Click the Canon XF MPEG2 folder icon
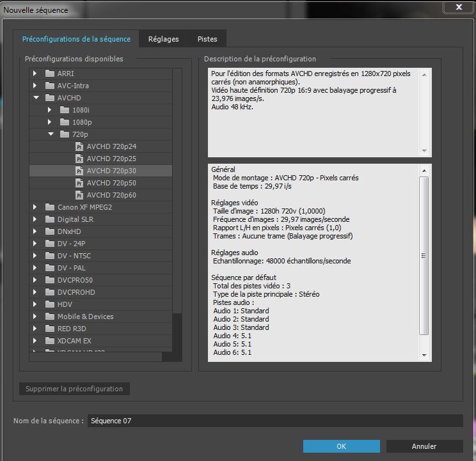Image resolution: width=476 pixels, height=461 pixels. coord(49,207)
